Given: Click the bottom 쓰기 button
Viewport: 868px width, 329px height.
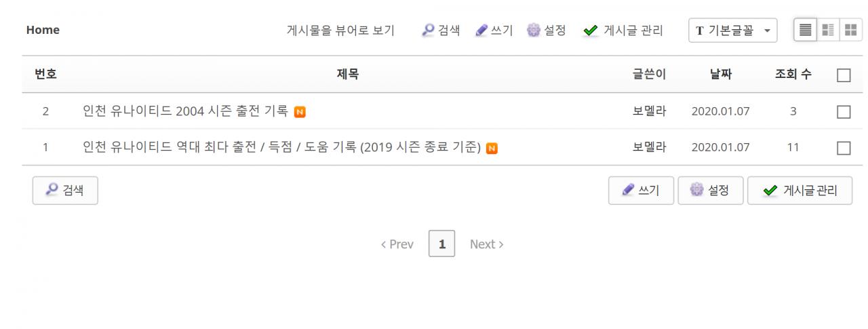Looking at the screenshot, I should [641, 191].
